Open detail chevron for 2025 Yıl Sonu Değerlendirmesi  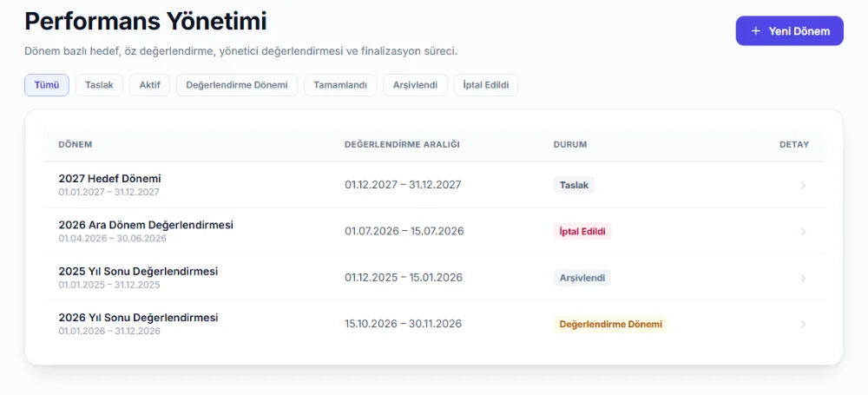point(803,278)
